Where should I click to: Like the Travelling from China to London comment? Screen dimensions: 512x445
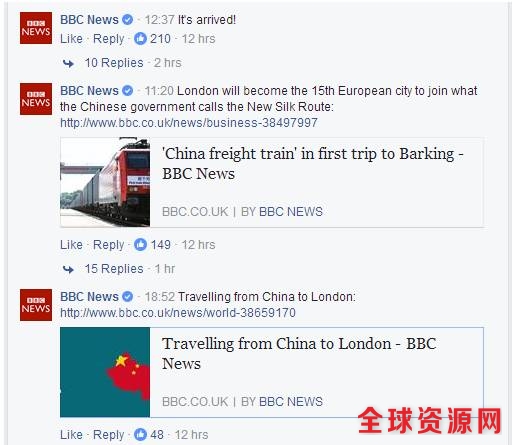coord(71,435)
